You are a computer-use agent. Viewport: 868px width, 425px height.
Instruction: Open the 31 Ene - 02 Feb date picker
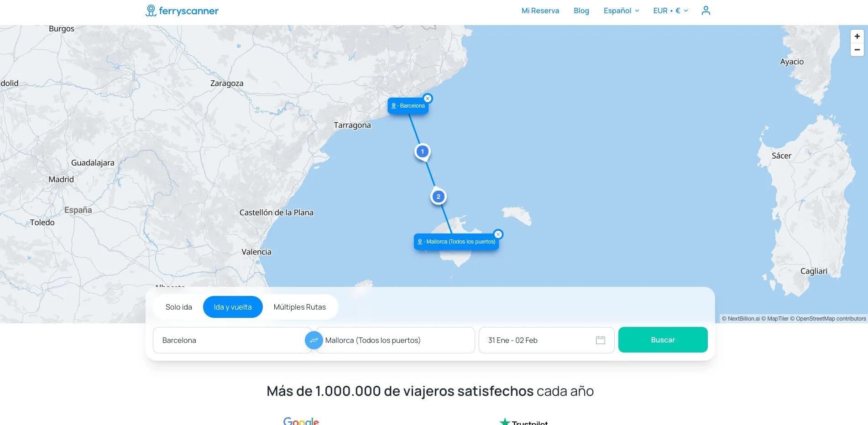pyautogui.click(x=546, y=340)
